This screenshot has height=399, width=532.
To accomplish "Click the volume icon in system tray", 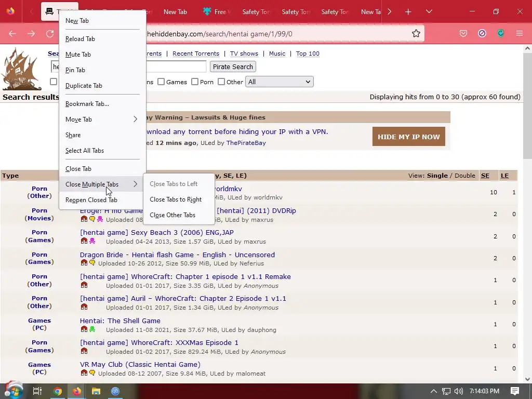I will pos(458,391).
